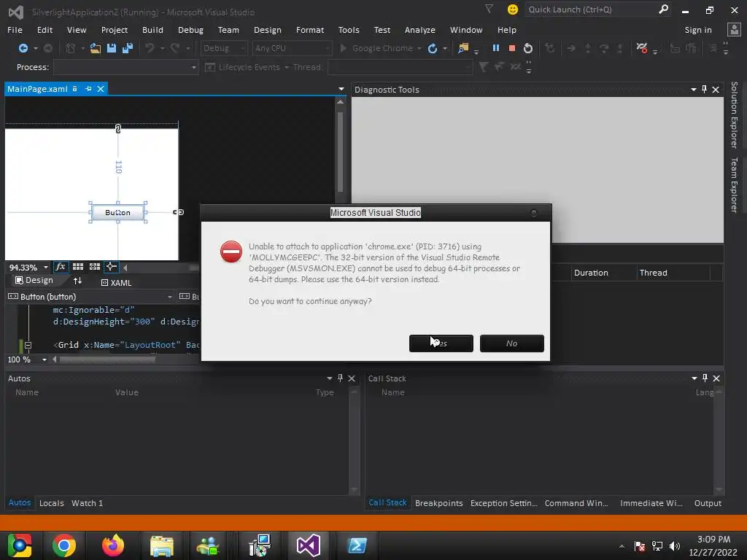Switch to the Locals tab

tap(52, 503)
